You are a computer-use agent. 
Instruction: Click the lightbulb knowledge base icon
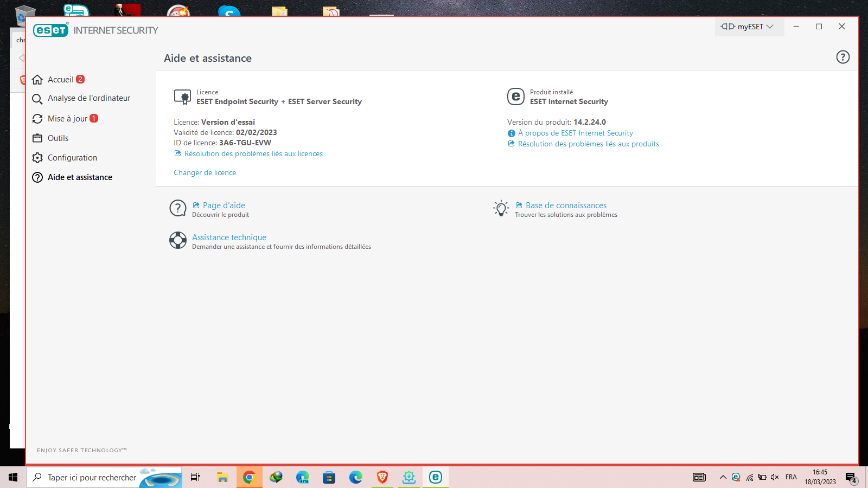[501, 208]
